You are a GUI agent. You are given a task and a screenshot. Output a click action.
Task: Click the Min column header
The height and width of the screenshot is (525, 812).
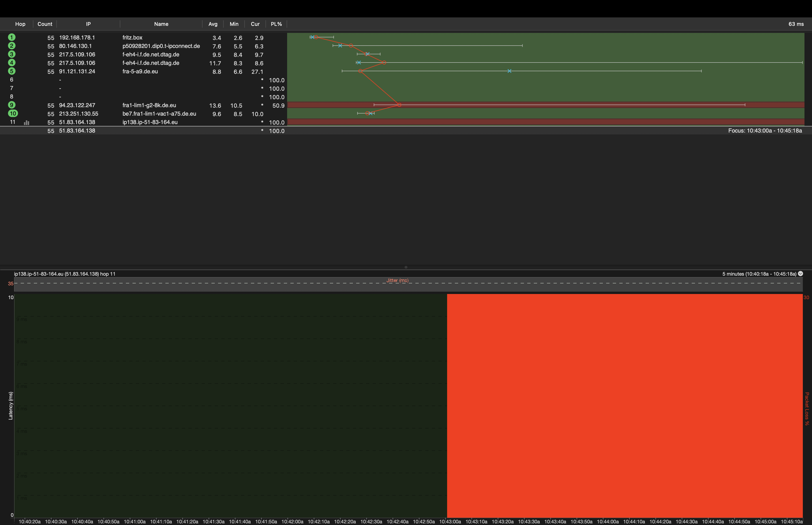pyautogui.click(x=234, y=24)
